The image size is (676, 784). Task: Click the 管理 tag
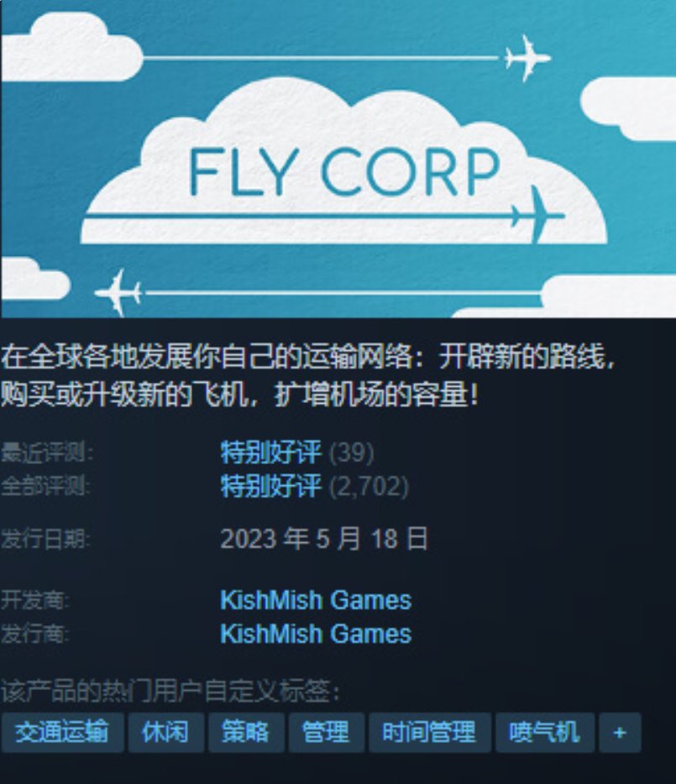pyautogui.click(x=326, y=733)
